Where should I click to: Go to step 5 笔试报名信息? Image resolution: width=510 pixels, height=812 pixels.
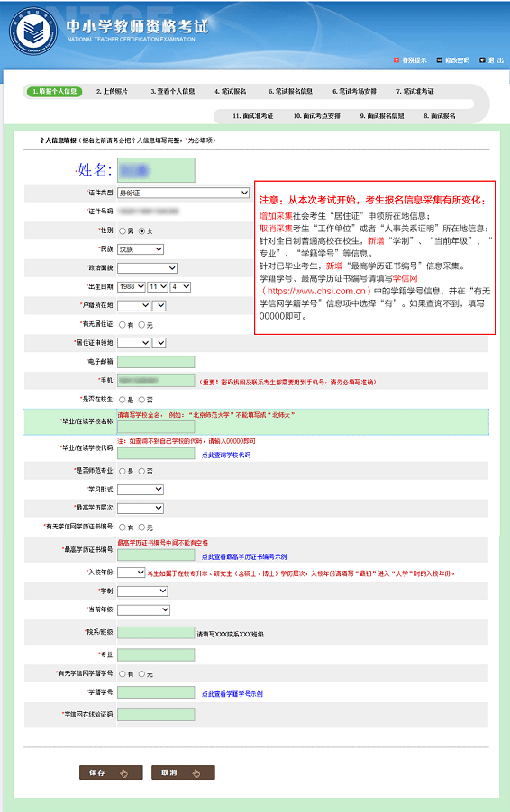click(291, 91)
